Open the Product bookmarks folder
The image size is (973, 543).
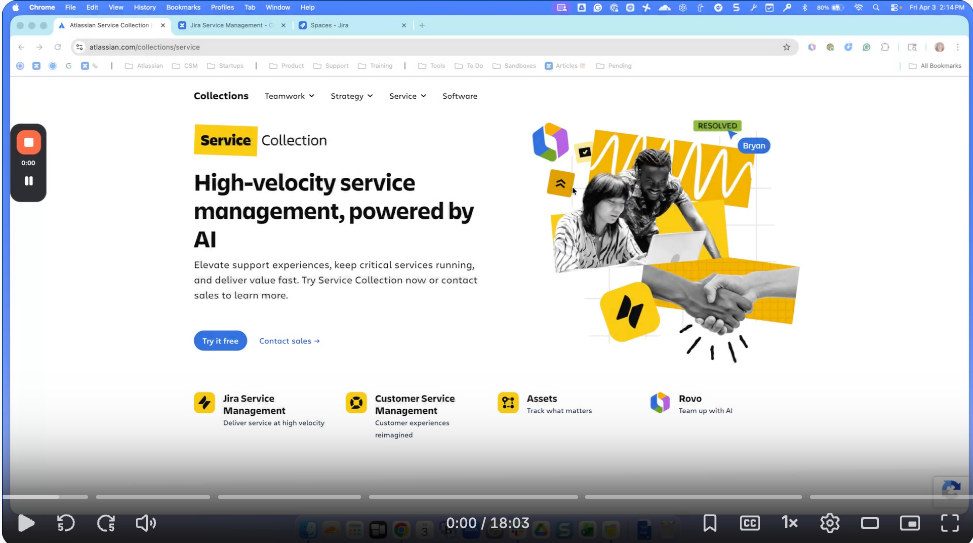286,66
